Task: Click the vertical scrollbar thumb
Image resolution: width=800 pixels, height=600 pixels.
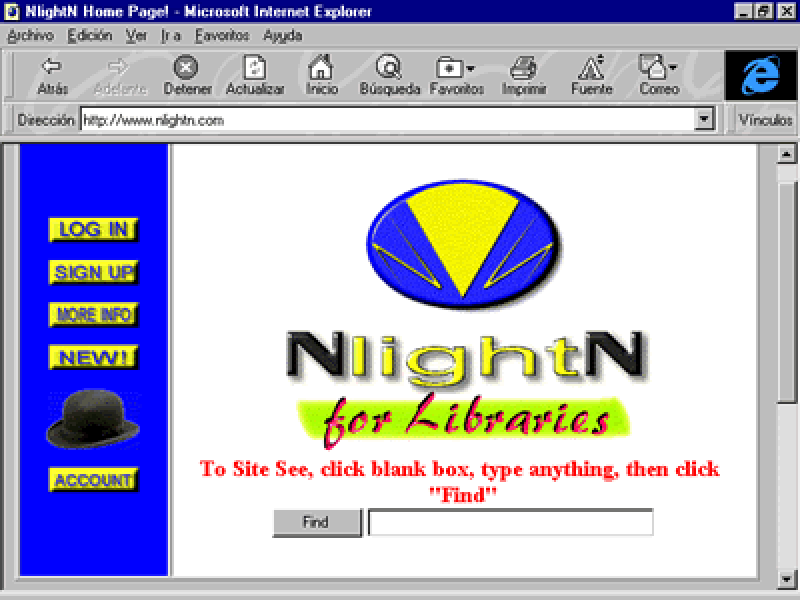Action: click(786, 291)
